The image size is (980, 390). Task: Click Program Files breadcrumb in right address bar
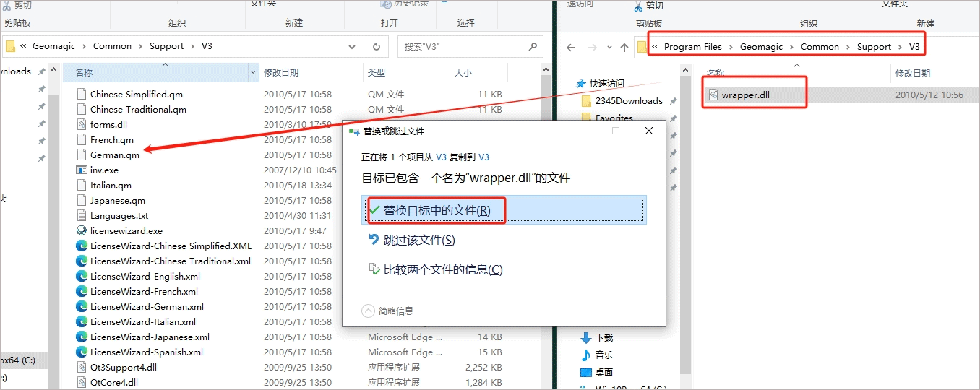click(x=692, y=47)
